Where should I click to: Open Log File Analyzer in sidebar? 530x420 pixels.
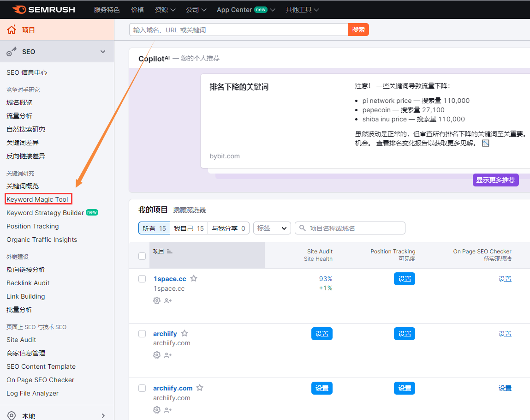(32, 393)
